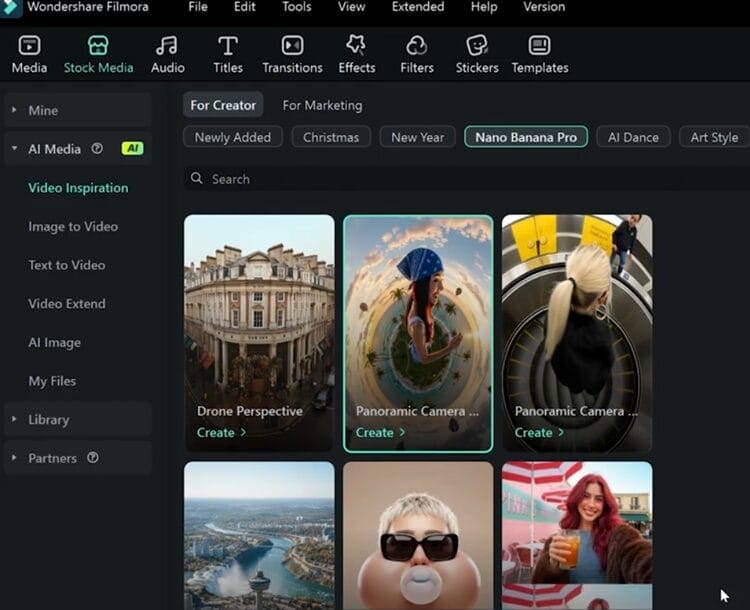Open the Tools menu
The width and height of the screenshot is (750, 610).
click(296, 7)
